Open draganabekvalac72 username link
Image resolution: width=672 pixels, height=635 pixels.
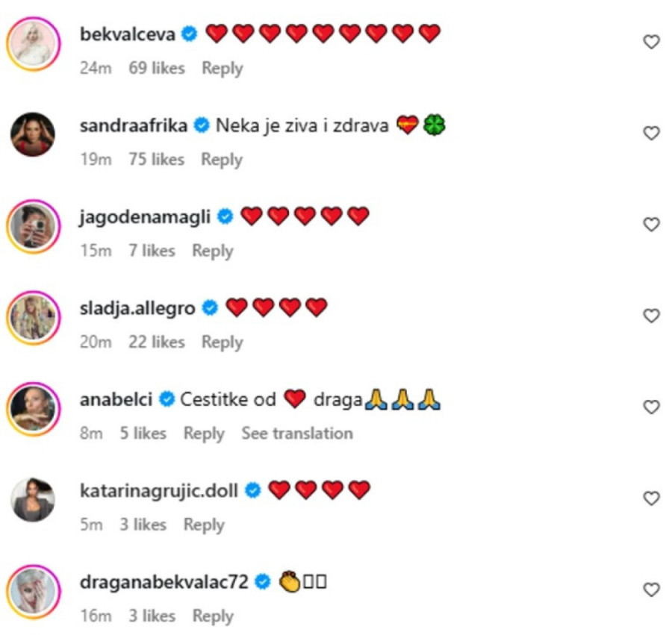click(164, 582)
